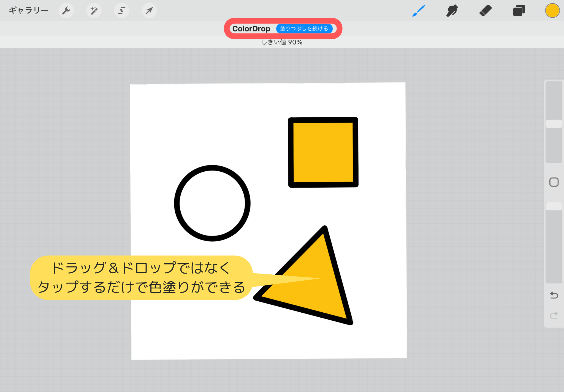564x392 pixels.
Task: Open the Layers panel
Action: coord(519,11)
